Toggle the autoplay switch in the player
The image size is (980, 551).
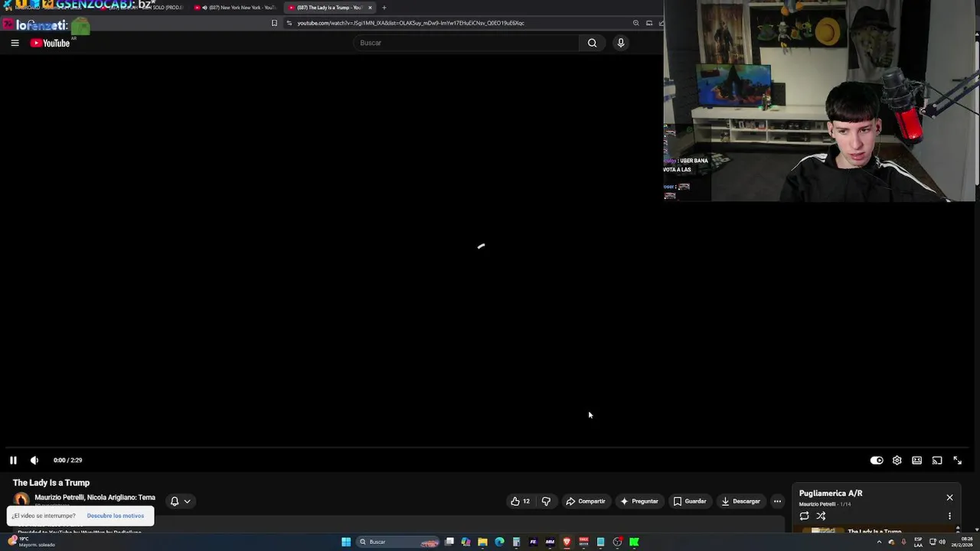coord(877,460)
